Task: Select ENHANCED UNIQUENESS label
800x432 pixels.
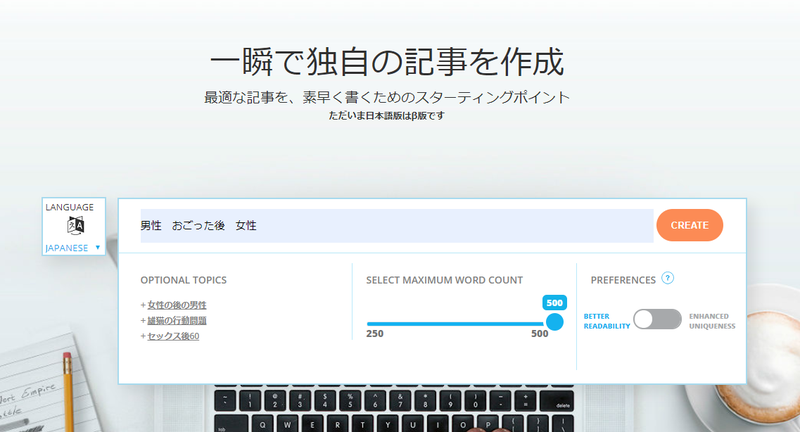Action: pos(712,321)
